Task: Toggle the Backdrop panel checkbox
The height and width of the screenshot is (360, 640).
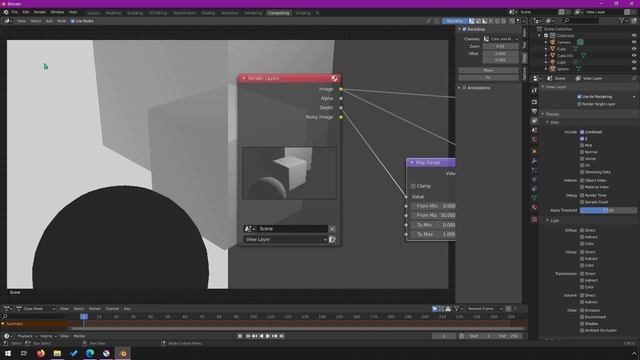Action: 464,29
